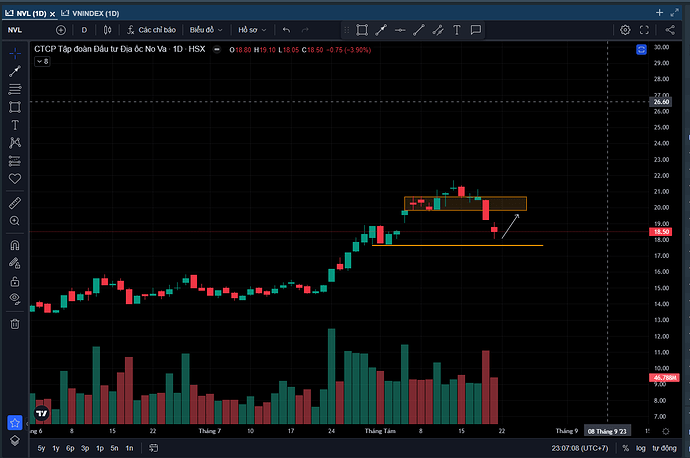Viewport: 690px width, 458px height.
Task: Click the share chart icon
Action: point(670,30)
